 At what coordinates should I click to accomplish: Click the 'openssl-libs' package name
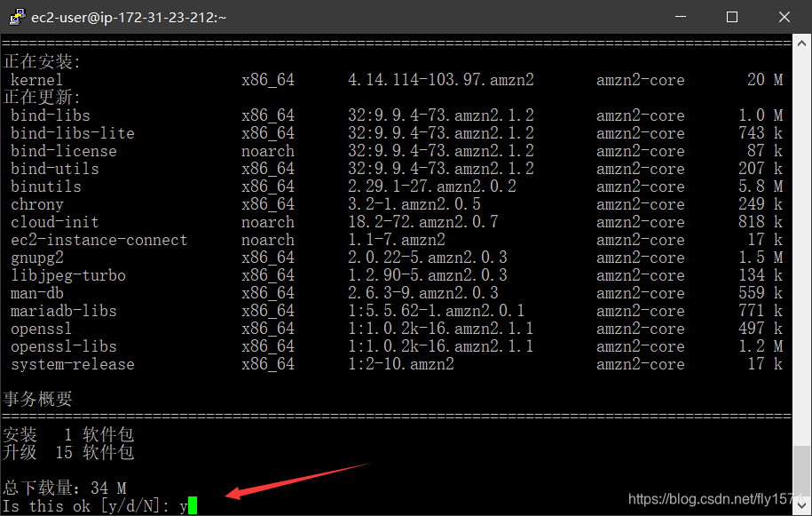[64, 346]
